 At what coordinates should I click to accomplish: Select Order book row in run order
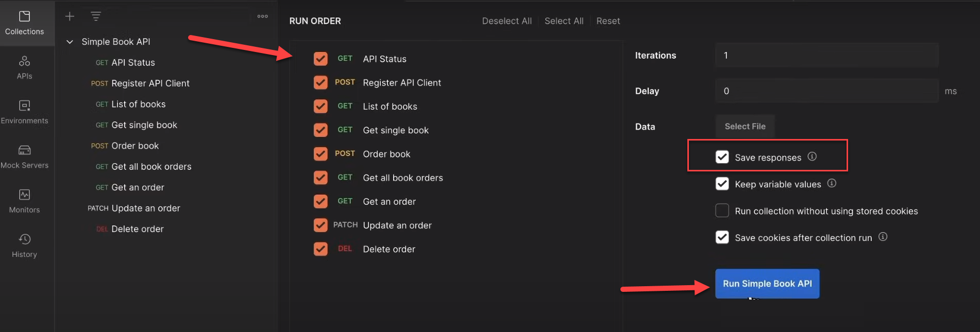pos(386,154)
